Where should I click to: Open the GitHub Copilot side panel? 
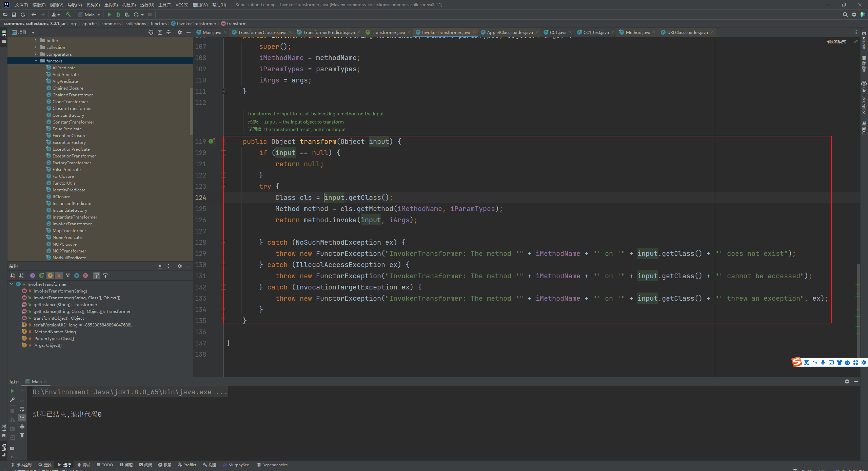(864, 98)
